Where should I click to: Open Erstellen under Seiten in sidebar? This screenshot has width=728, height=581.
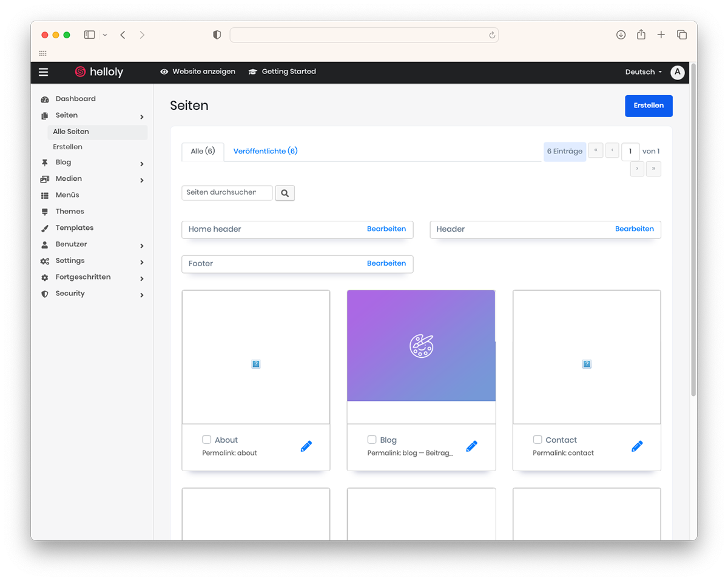coord(68,147)
